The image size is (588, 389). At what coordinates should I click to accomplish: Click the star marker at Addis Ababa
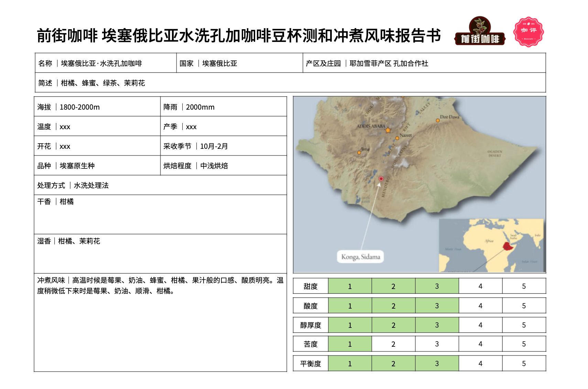click(x=388, y=130)
